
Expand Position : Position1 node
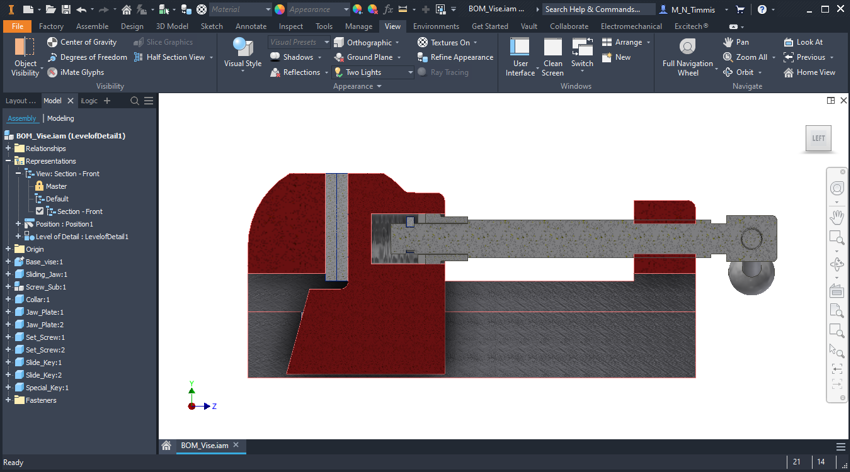click(18, 224)
